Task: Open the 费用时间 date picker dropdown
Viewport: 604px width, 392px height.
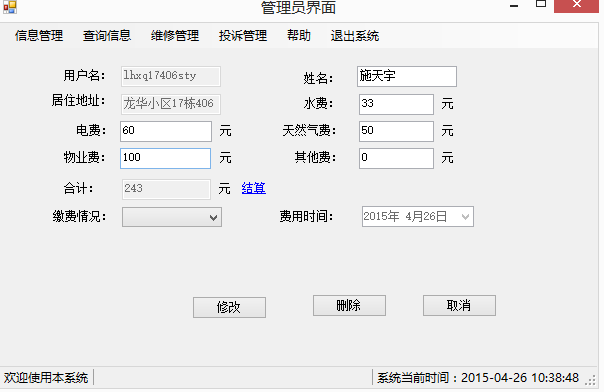Action: coord(465,217)
